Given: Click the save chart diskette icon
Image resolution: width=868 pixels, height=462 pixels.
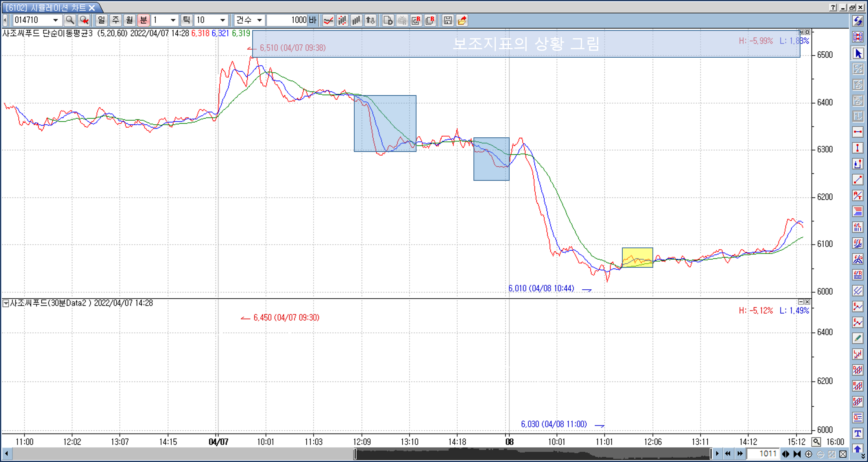Looking at the screenshot, I should pyautogui.click(x=447, y=20).
